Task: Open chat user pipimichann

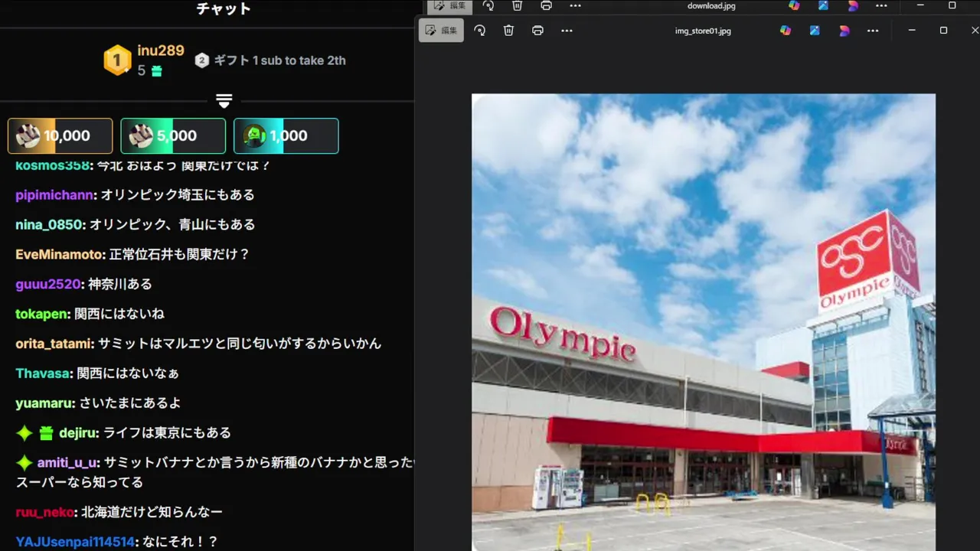Action: click(x=54, y=195)
